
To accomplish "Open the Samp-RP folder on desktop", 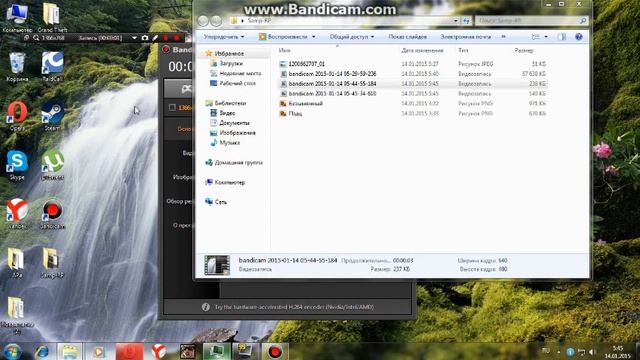I will (x=52, y=263).
